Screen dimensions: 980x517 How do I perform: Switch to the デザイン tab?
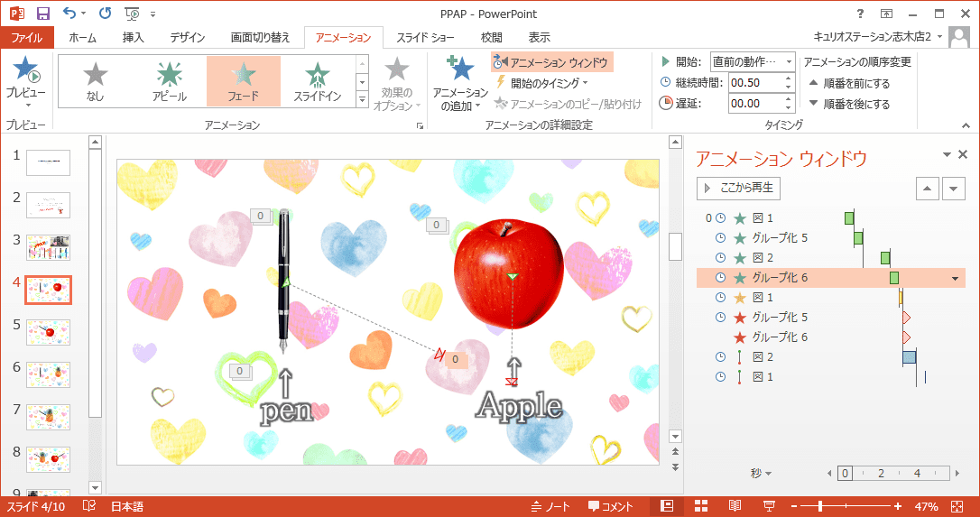(x=188, y=38)
